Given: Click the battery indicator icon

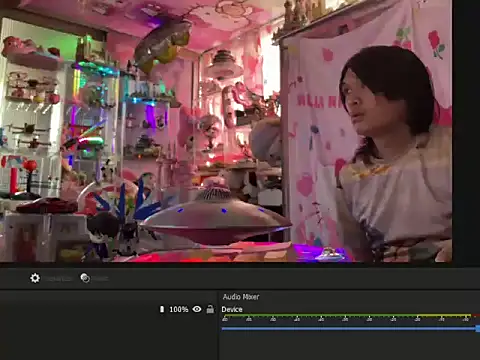Looking at the screenshot, I should (162, 309).
